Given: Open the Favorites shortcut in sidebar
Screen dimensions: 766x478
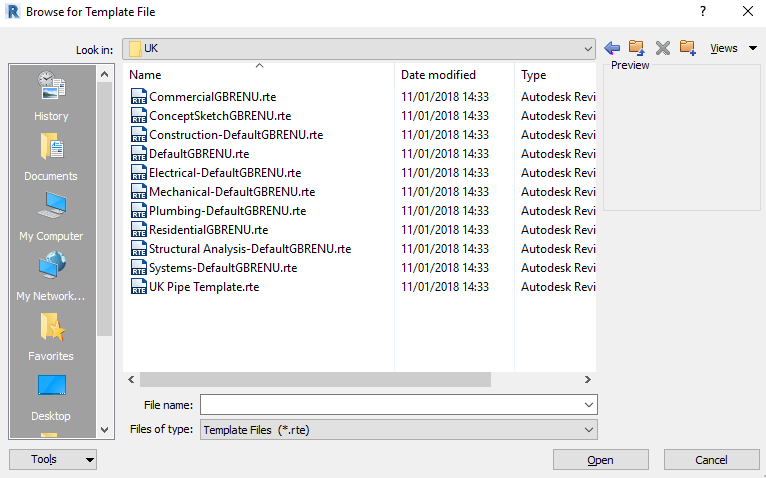Looking at the screenshot, I should click(x=51, y=337).
